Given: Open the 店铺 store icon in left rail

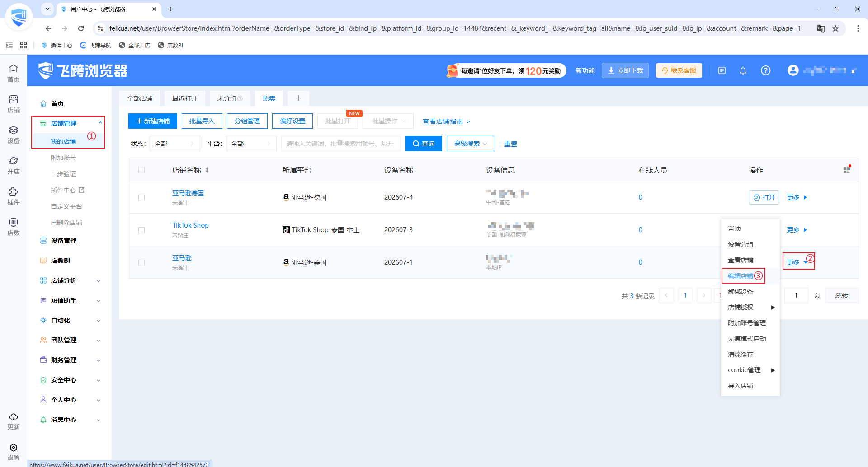Looking at the screenshot, I should (14, 104).
